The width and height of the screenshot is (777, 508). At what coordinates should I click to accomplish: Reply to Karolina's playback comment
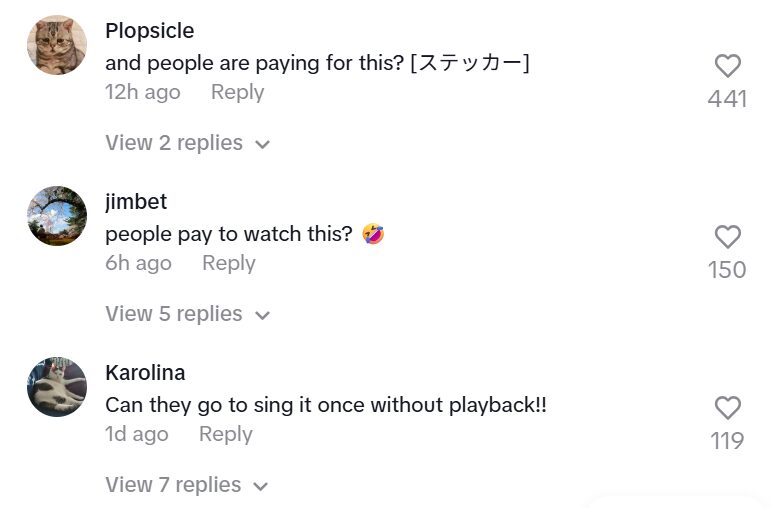(x=225, y=434)
